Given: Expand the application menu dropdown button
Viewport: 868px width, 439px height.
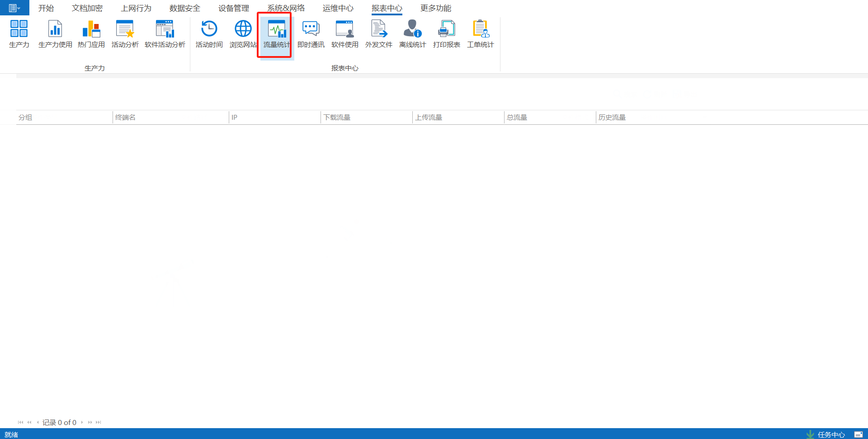Looking at the screenshot, I should [x=14, y=8].
